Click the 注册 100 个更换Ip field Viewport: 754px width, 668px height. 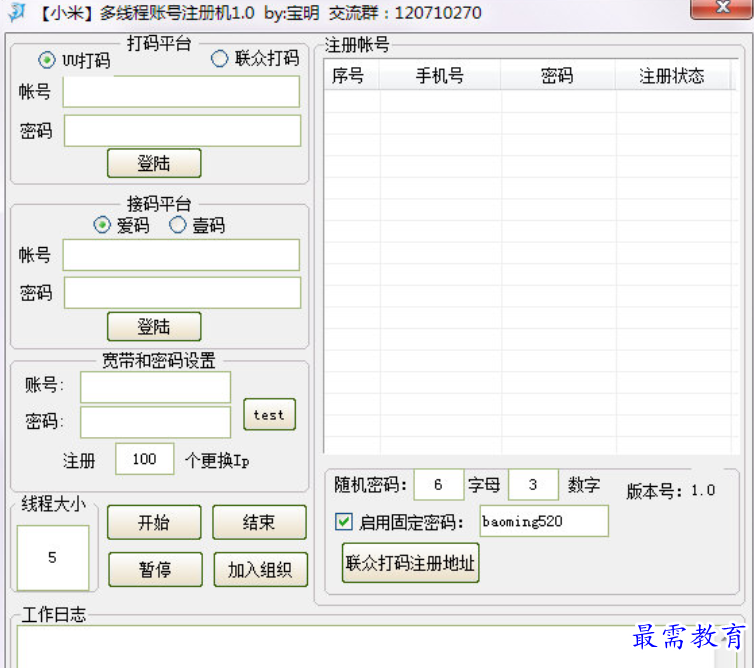click(x=145, y=459)
